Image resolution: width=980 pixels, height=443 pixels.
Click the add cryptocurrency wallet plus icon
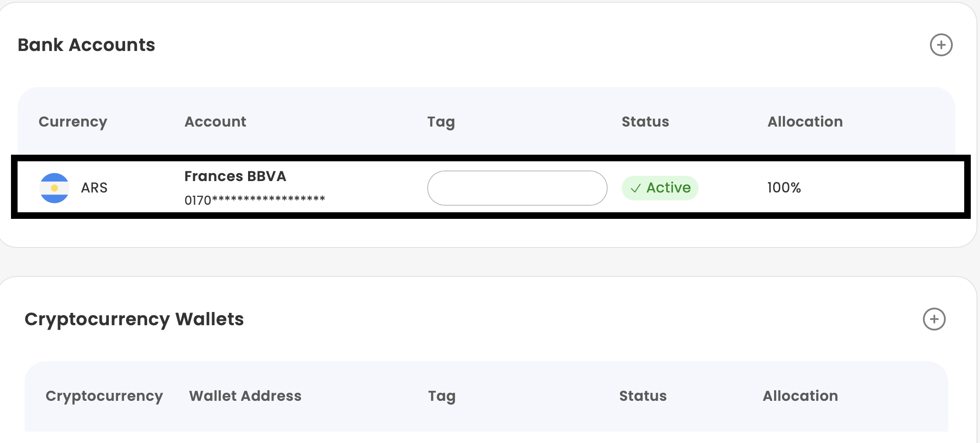point(934,319)
